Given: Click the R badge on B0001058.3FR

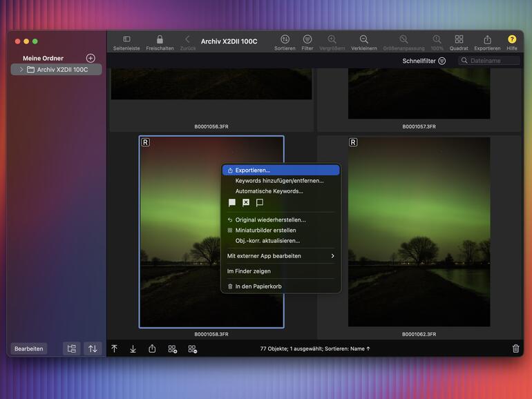Looking at the screenshot, I should coord(146,142).
